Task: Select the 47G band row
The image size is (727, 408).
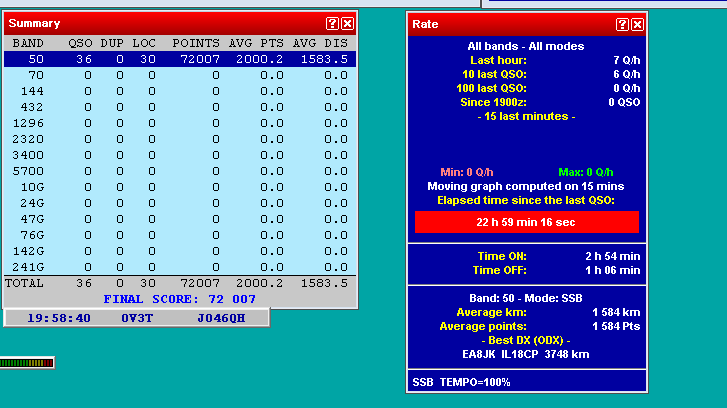Action: point(180,219)
